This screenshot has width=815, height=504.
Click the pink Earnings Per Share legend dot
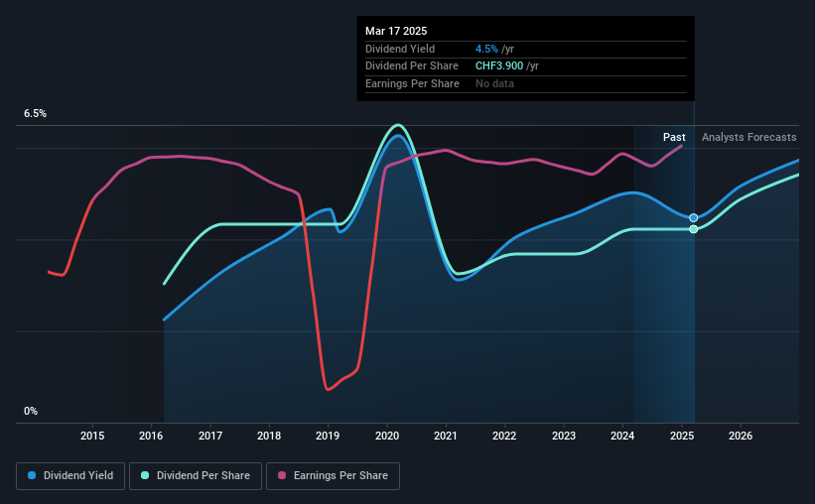tap(282, 475)
